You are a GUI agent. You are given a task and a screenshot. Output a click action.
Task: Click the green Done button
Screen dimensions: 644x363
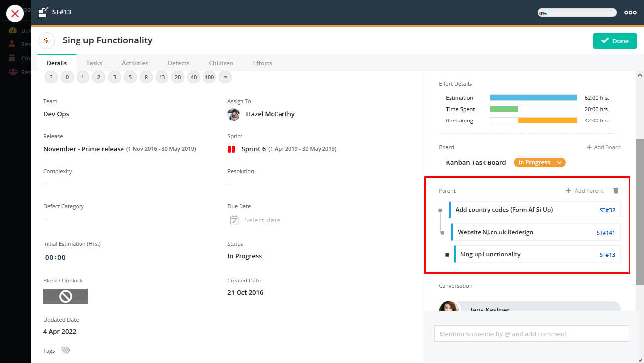point(615,41)
